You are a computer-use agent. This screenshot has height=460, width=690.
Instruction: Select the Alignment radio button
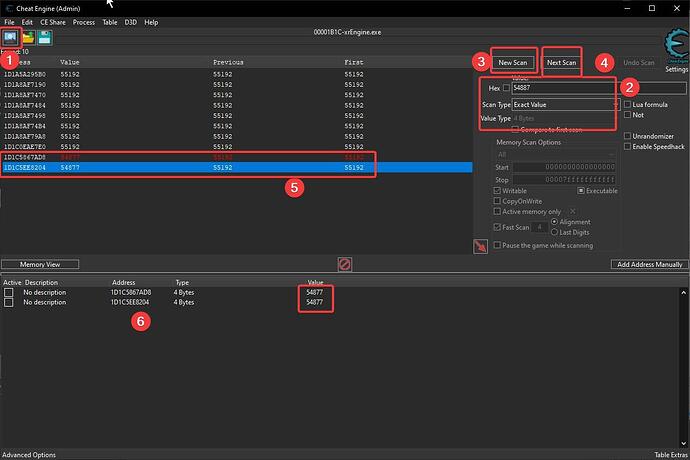click(x=554, y=222)
